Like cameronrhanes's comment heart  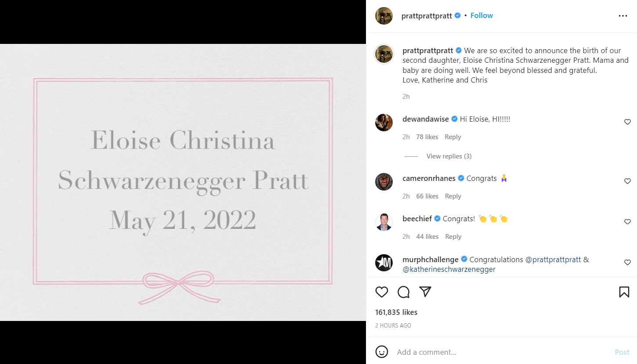pyautogui.click(x=627, y=181)
